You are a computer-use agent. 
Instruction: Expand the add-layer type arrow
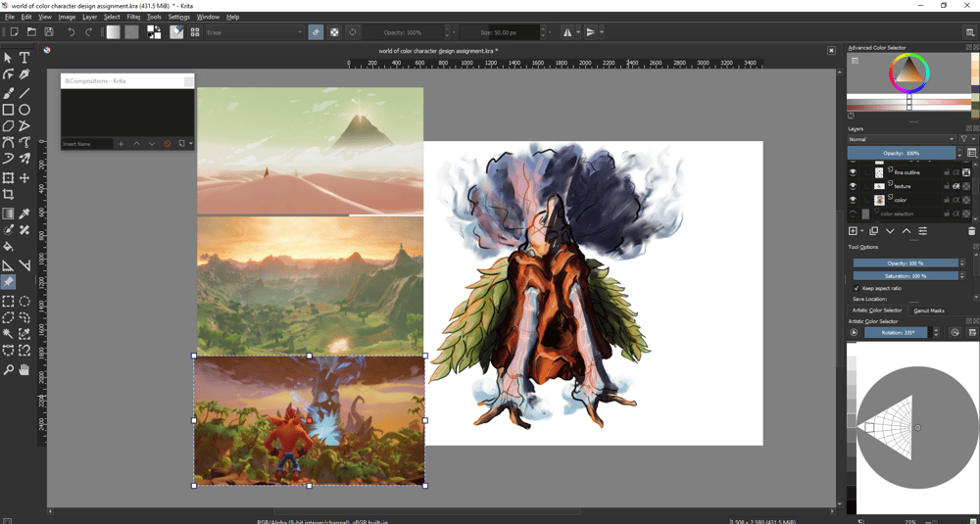point(861,231)
